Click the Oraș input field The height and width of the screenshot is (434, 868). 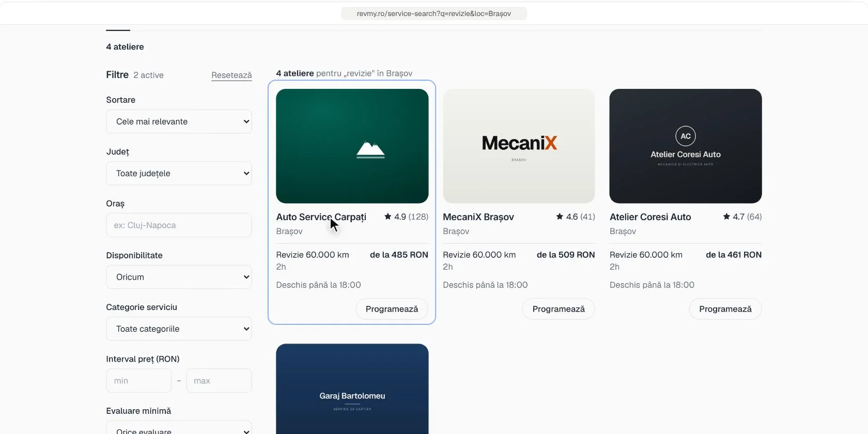[179, 225]
